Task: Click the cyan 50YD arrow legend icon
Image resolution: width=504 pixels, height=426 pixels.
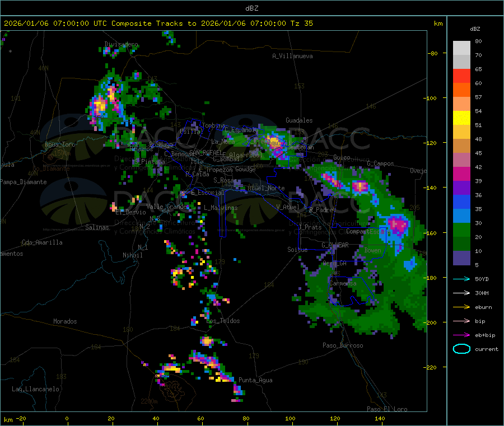Action: coord(461,279)
